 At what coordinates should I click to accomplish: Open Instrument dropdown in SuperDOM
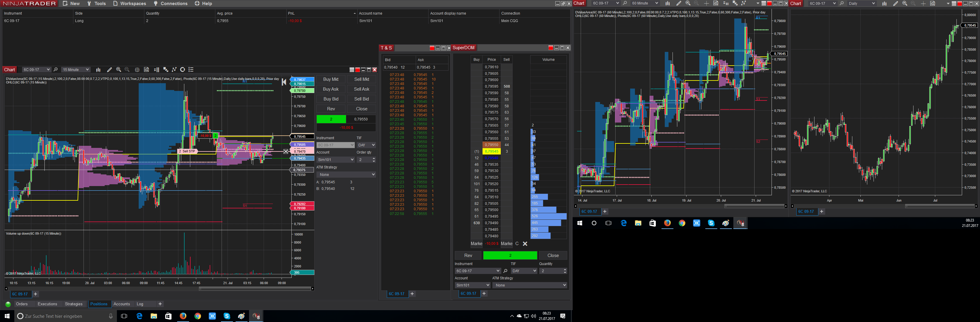point(477,271)
